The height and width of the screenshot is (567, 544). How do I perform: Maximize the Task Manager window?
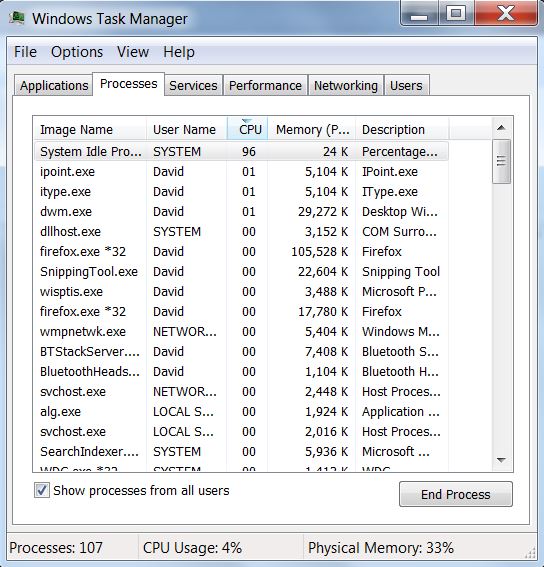point(456,14)
